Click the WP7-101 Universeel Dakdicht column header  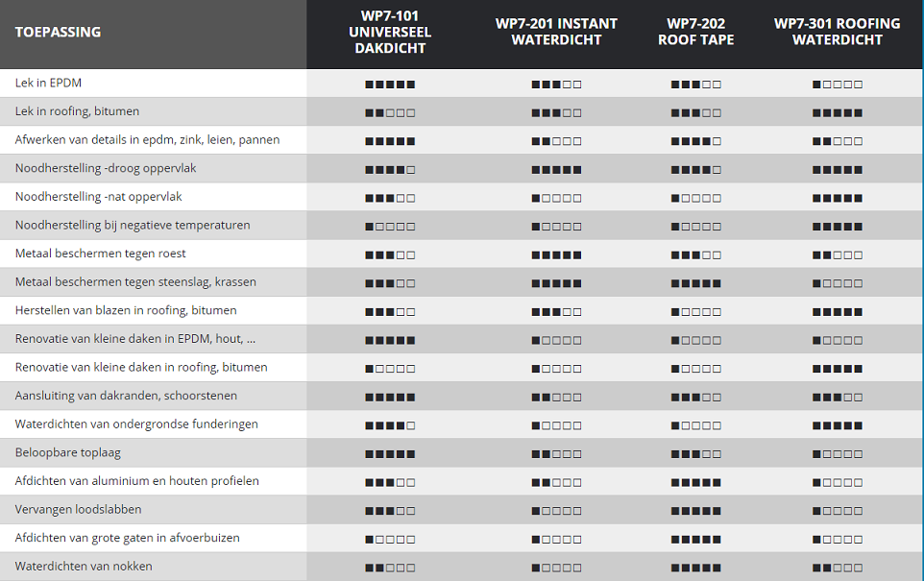pyautogui.click(x=390, y=32)
